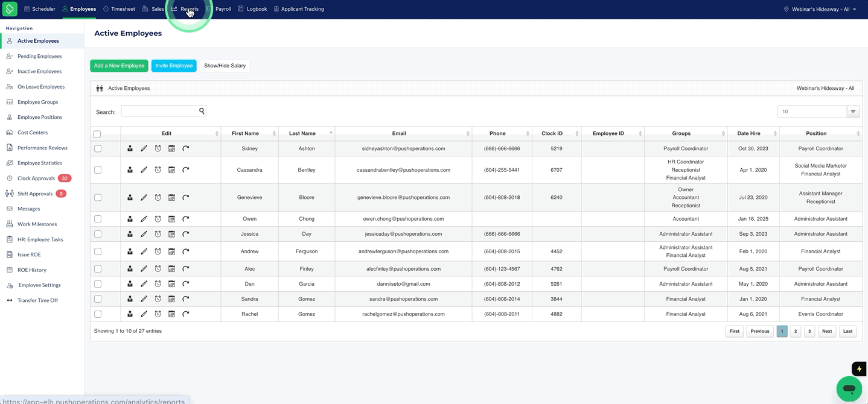Sort by the Clock ID column

click(x=556, y=133)
